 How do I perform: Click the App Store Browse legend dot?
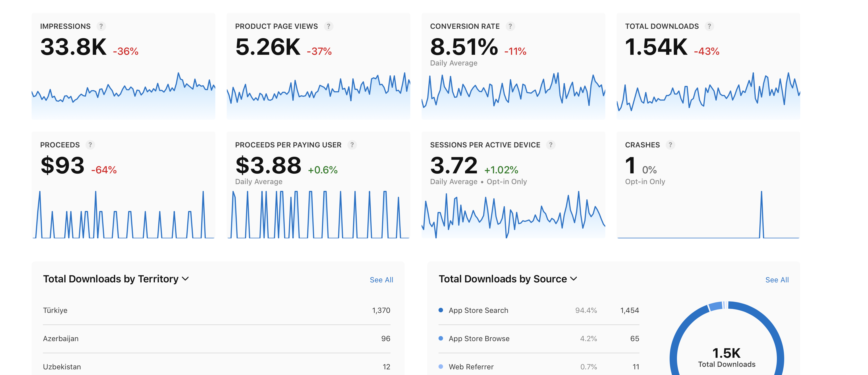pos(441,339)
